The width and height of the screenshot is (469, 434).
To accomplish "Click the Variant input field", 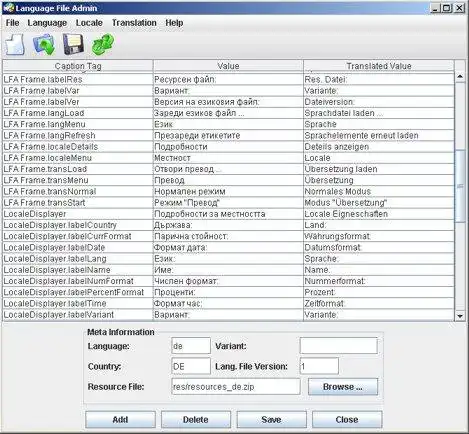I will click(339, 345).
